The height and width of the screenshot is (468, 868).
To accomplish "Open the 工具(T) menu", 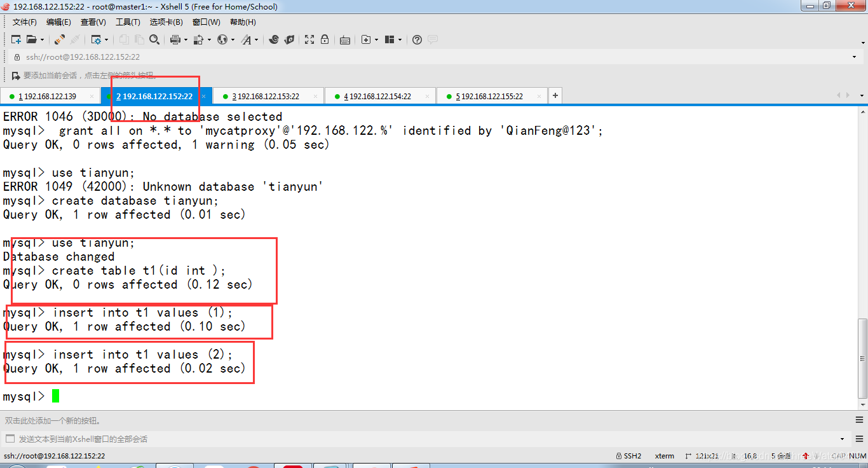I will pyautogui.click(x=128, y=22).
